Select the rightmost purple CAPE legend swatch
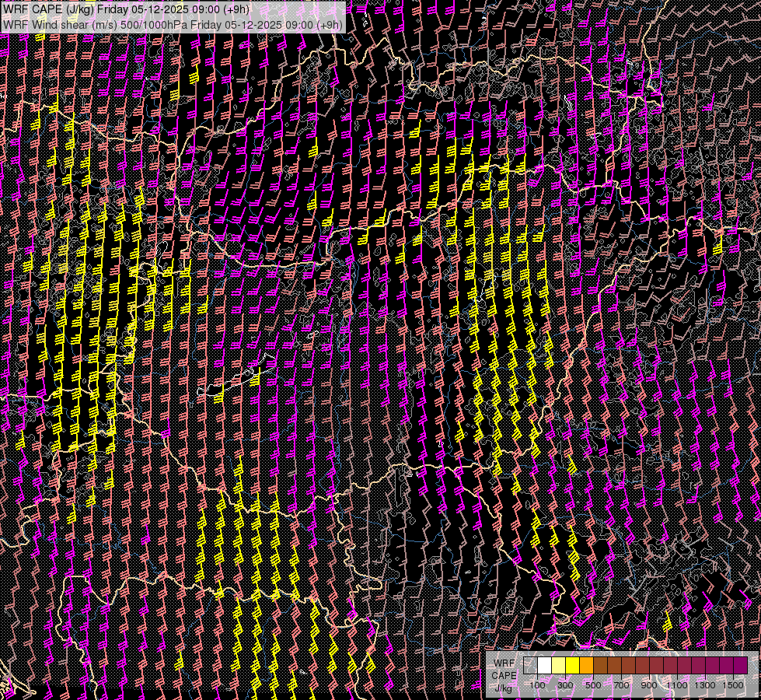Image resolution: width=761 pixels, height=700 pixels. pos(740,665)
